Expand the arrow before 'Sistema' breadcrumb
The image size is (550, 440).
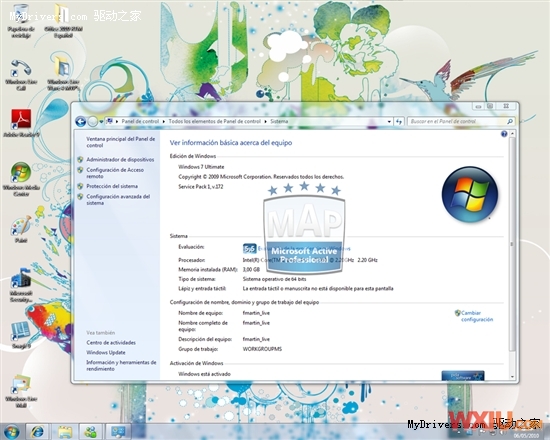point(266,121)
